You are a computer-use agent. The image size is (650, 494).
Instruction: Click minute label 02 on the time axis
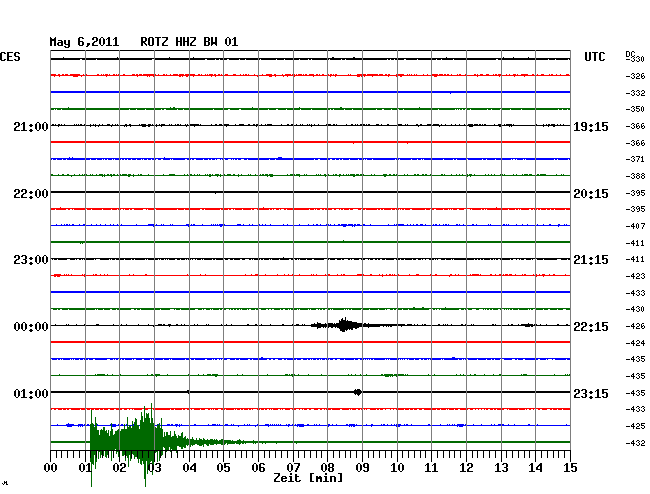tap(119, 467)
